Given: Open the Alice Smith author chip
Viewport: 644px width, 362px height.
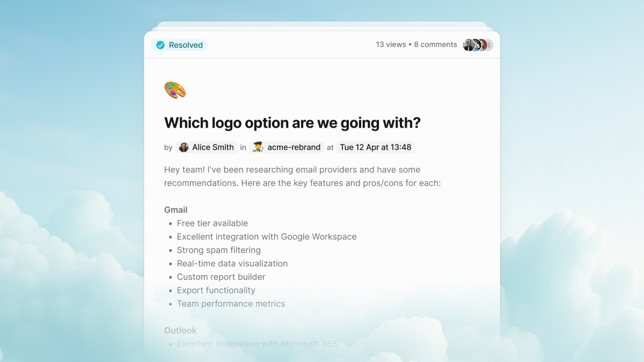Looking at the screenshot, I should click(207, 147).
